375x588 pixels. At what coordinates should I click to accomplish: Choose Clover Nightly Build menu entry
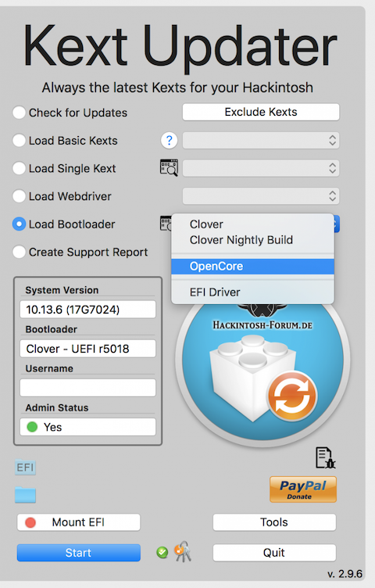252,240
